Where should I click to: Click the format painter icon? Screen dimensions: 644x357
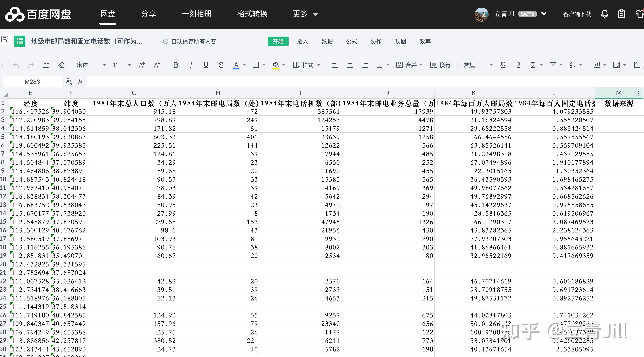pyautogui.click(x=46, y=65)
